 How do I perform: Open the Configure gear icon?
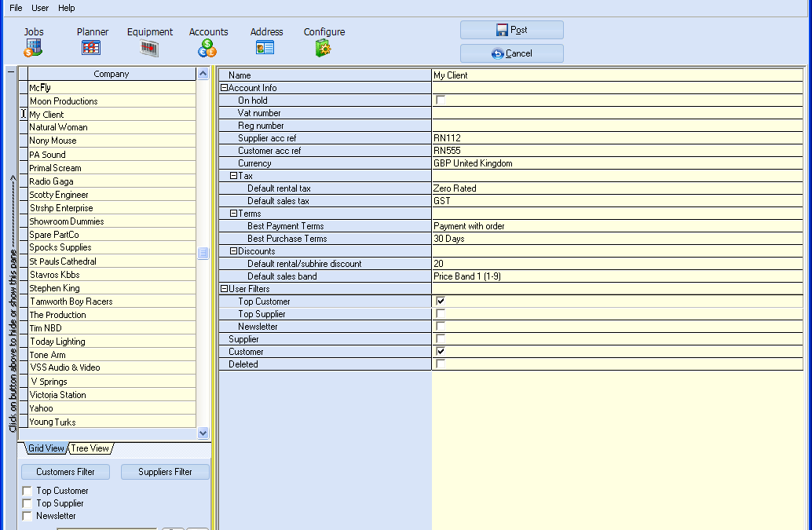[324, 48]
